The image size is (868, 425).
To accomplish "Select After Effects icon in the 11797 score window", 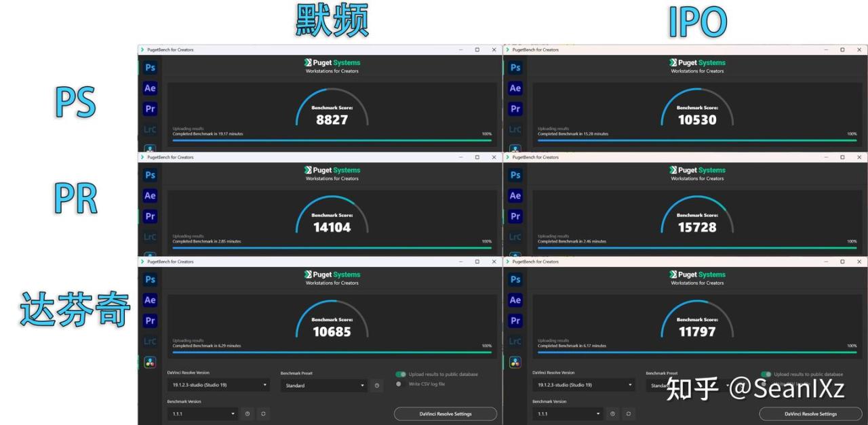I will pyautogui.click(x=515, y=300).
